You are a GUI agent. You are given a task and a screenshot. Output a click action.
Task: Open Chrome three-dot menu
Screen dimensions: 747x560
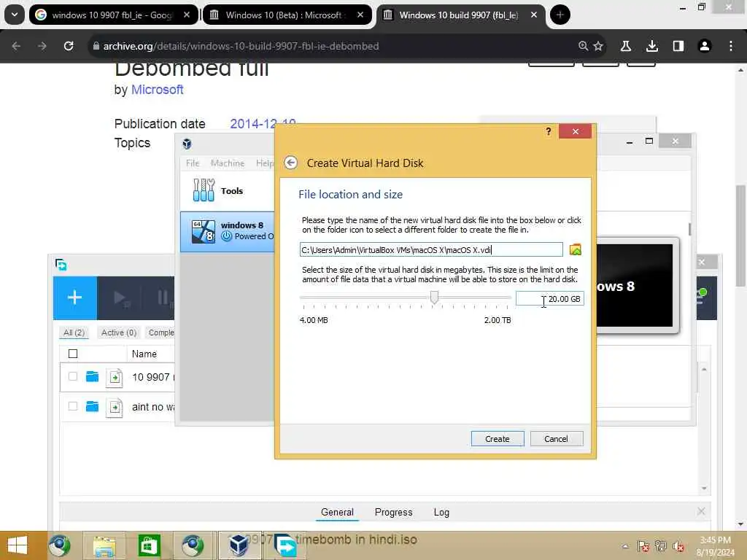730,46
